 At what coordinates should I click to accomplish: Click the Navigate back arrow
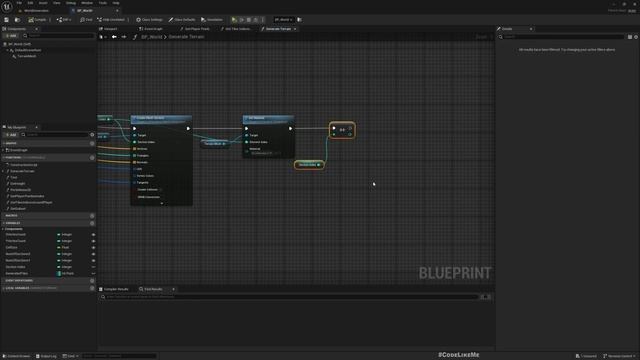(114, 37)
